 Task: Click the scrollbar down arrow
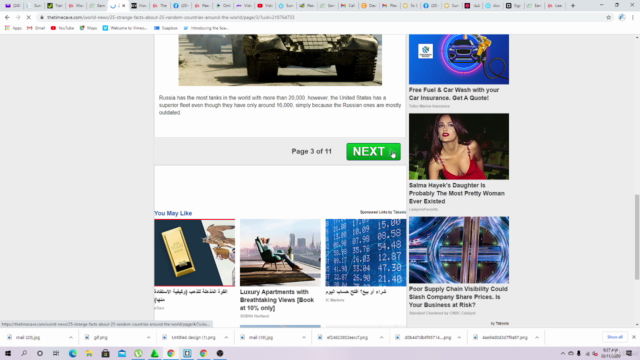637,325
